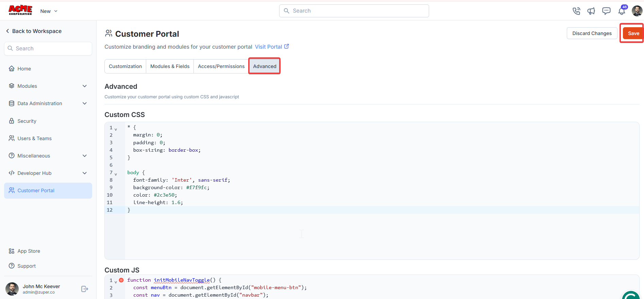Click the Developer Hub code icon

coord(12,173)
